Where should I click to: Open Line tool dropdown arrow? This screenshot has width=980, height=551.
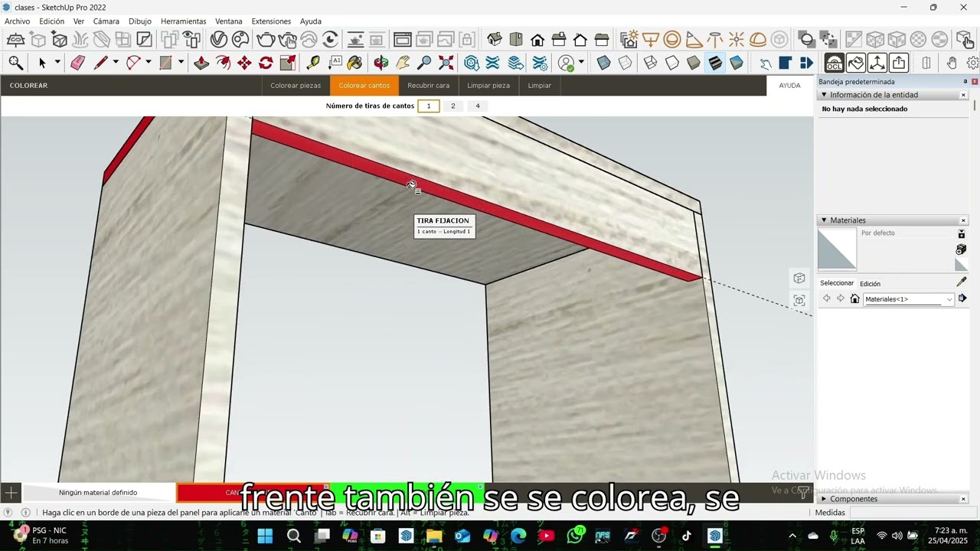pyautogui.click(x=116, y=63)
